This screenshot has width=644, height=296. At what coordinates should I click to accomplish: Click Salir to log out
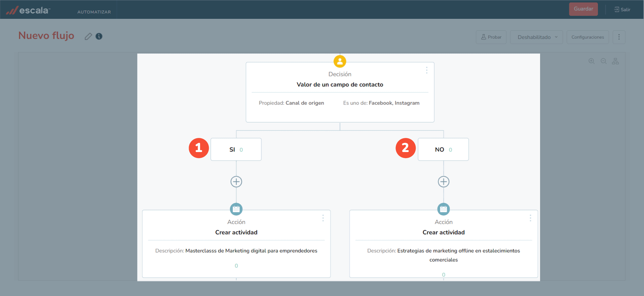click(x=622, y=9)
